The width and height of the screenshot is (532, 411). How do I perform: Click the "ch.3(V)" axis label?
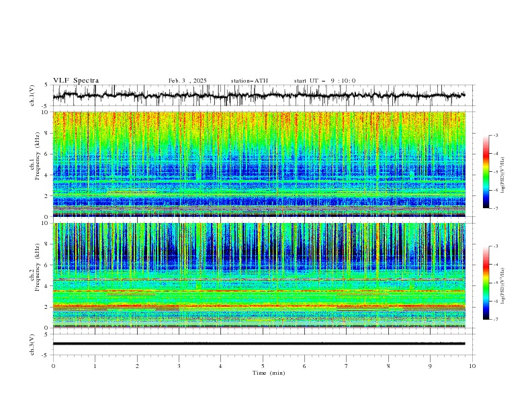pyautogui.click(x=32, y=345)
